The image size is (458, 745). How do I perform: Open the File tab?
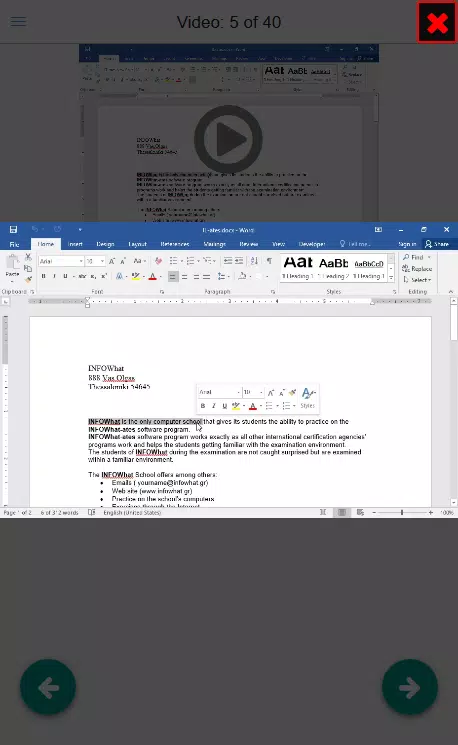14,244
